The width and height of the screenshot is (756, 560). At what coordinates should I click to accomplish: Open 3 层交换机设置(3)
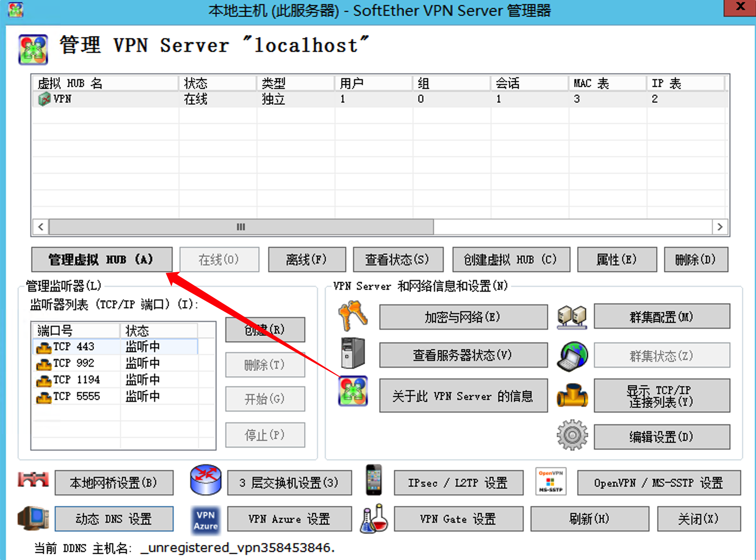pyautogui.click(x=289, y=483)
